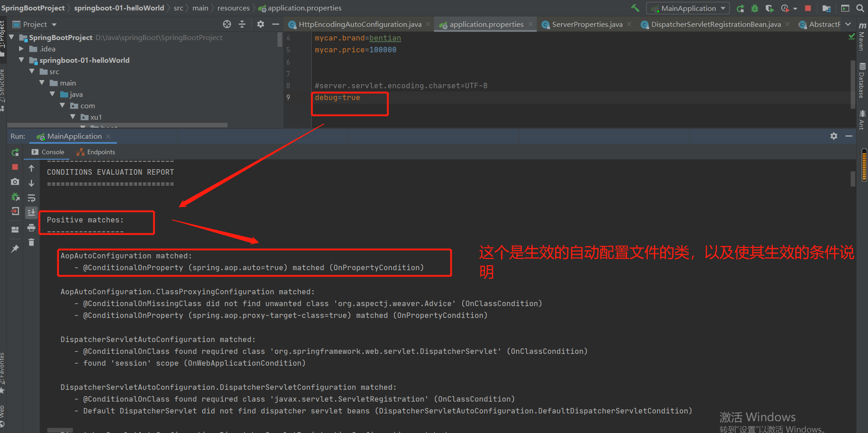868x433 pixels.
Task: Stop application in Run panel
Action: (15, 167)
